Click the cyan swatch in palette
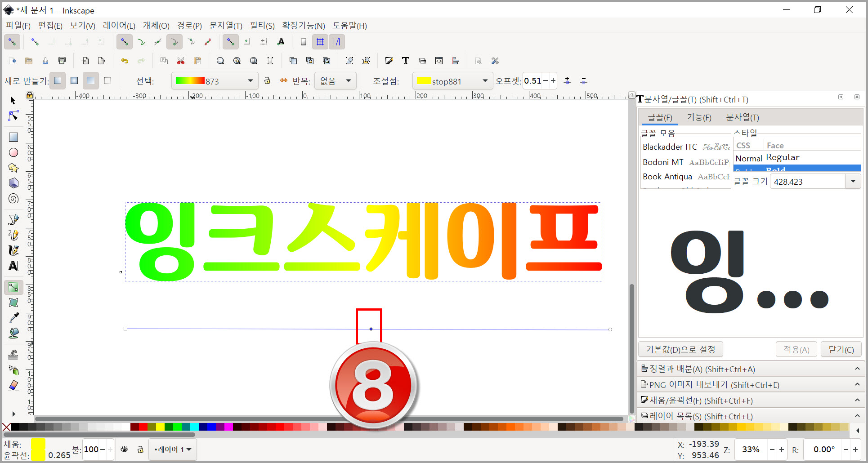 194,427
